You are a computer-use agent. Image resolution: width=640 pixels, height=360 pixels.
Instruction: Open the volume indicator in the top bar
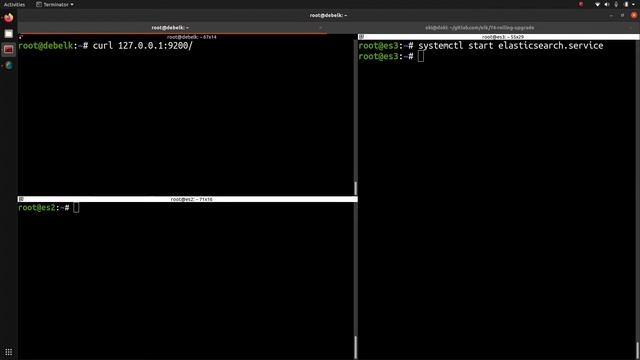pyautogui.click(x=607, y=4)
